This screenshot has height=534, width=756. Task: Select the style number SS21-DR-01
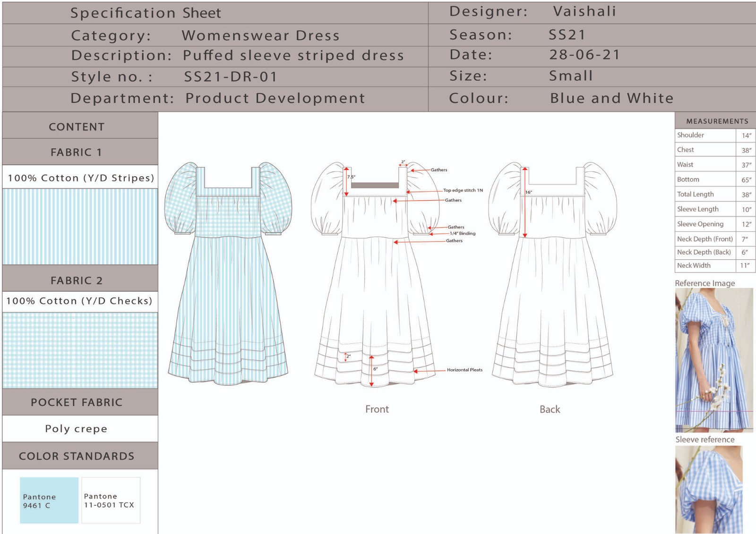[x=230, y=76]
